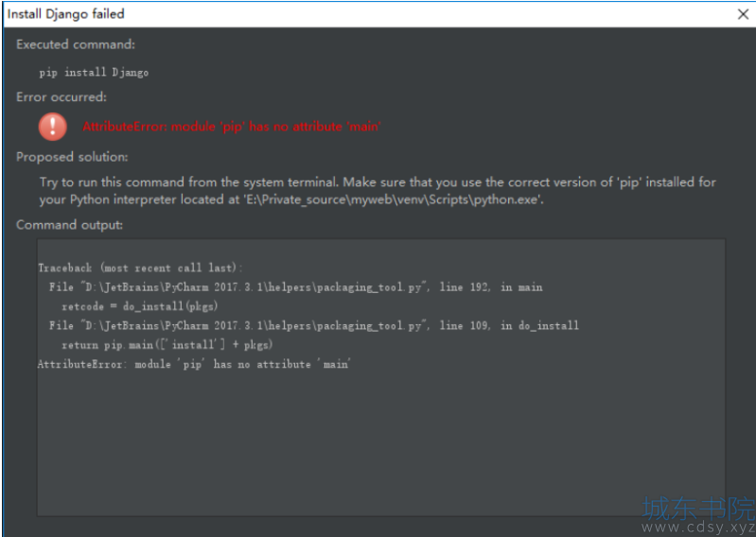Click the 'Command output:' label
Image resolution: width=756 pixels, height=537 pixels.
click(69, 225)
